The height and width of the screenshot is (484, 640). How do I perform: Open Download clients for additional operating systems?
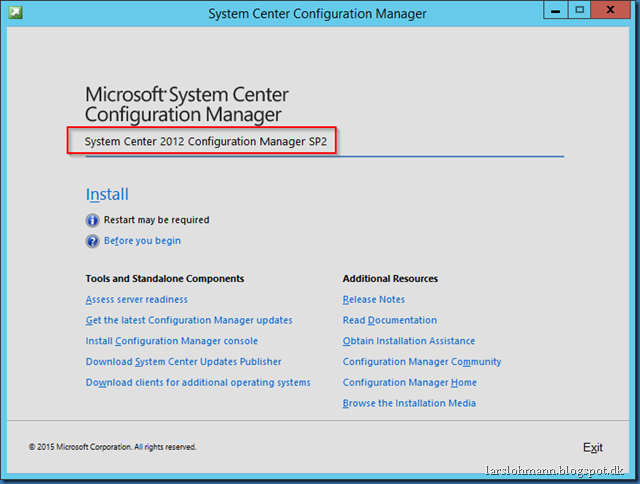[198, 383]
